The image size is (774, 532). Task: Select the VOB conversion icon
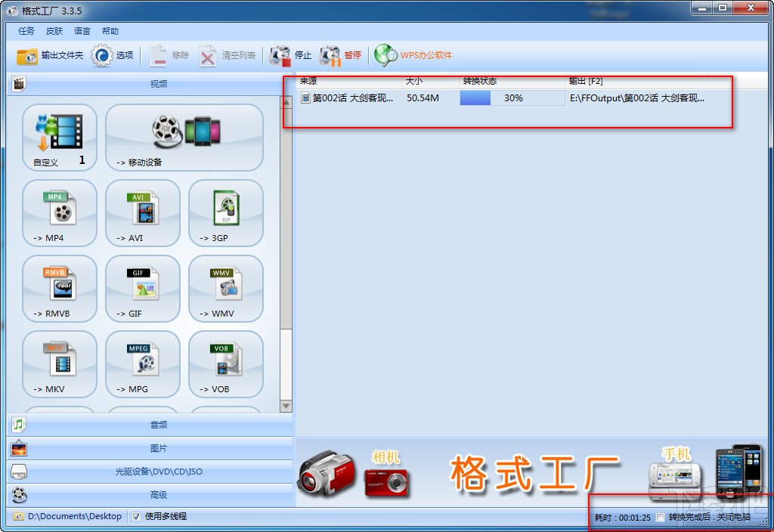point(225,364)
